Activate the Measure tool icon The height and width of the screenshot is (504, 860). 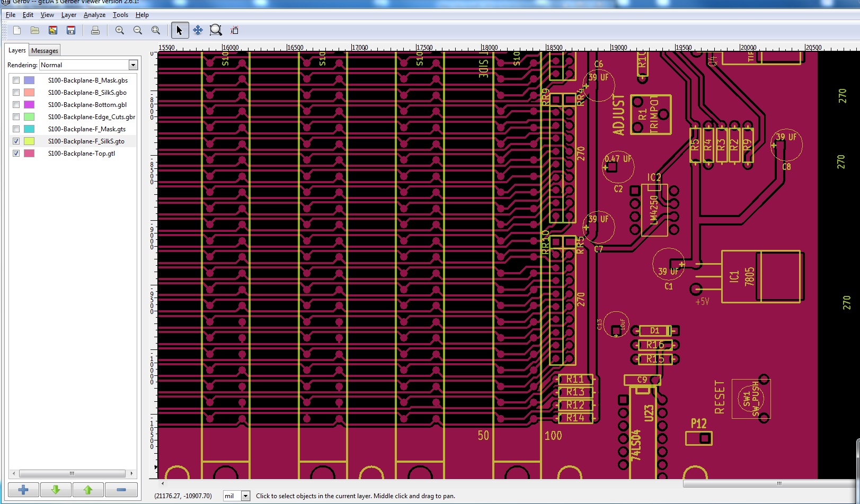[234, 30]
